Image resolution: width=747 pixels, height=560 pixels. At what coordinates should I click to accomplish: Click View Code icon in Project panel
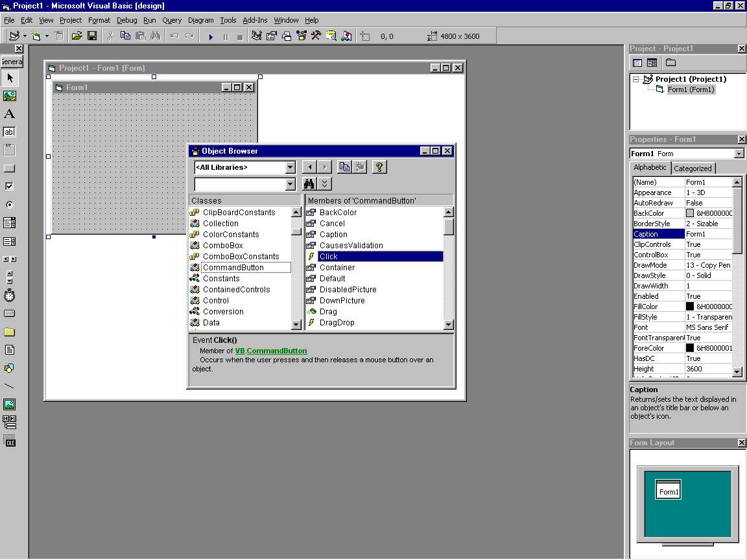pyautogui.click(x=637, y=63)
